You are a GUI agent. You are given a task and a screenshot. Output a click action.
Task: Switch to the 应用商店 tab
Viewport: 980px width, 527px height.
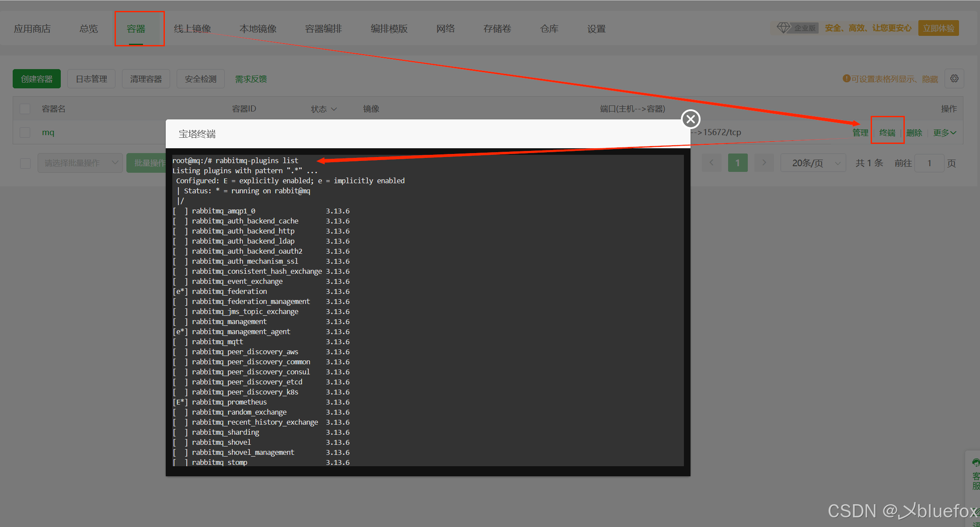coord(32,29)
